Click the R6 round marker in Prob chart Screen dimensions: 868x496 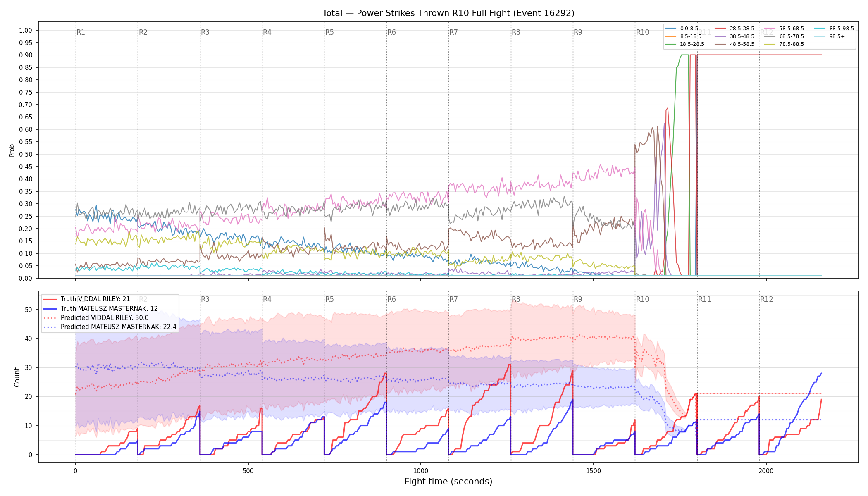(x=391, y=32)
